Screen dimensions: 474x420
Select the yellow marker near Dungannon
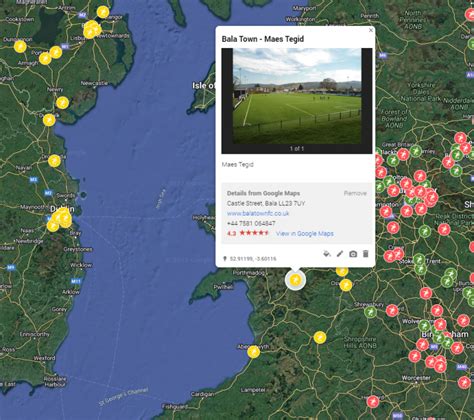click(x=20, y=46)
